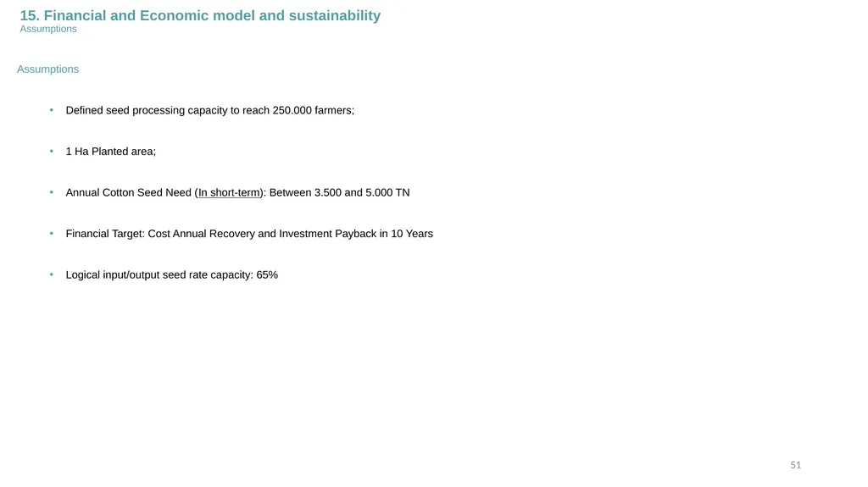The width and height of the screenshot is (868, 487).
Task: Click the underlined In short-term text
Action: coord(229,192)
